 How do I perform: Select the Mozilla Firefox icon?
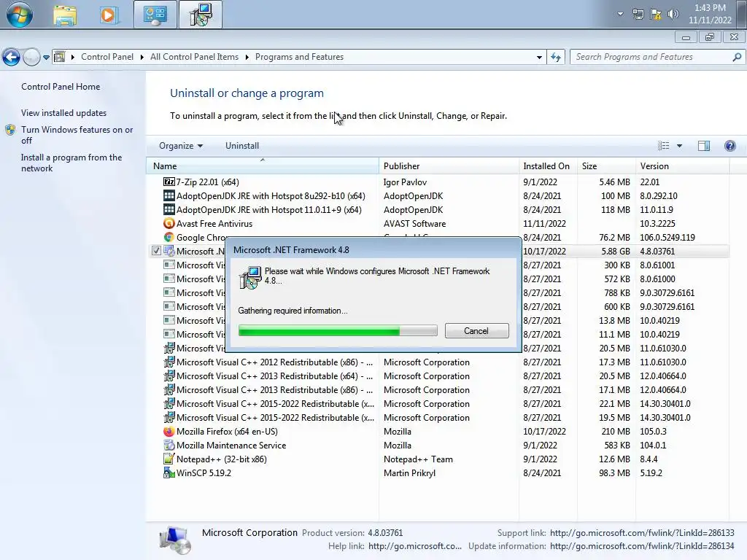(169, 432)
